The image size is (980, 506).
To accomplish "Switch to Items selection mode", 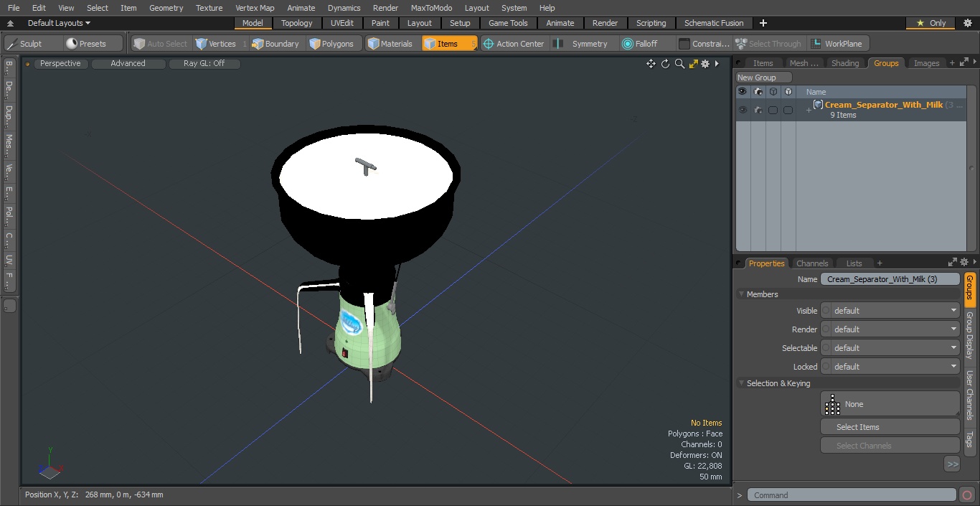I will (449, 44).
